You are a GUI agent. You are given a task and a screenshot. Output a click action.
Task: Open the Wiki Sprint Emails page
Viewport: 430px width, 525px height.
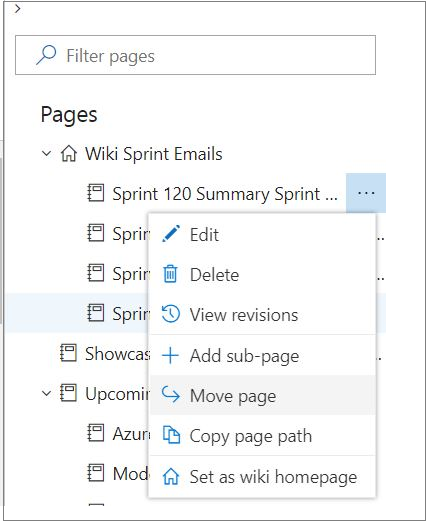pyautogui.click(x=154, y=154)
